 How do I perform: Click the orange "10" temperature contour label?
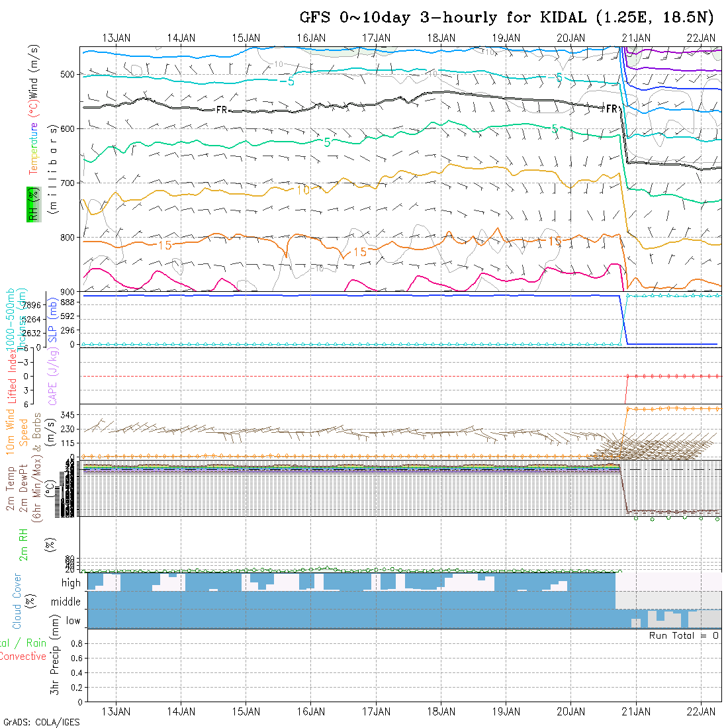click(x=302, y=190)
